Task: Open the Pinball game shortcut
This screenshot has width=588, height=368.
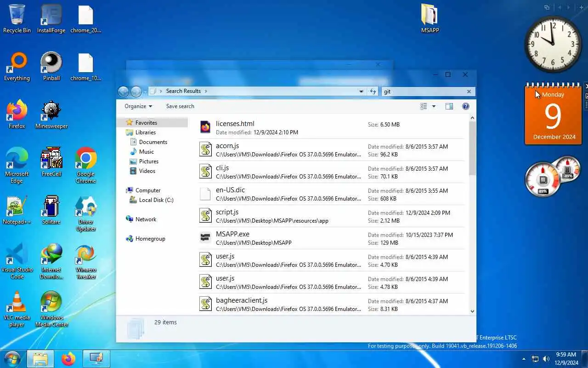Action: [x=51, y=67]
